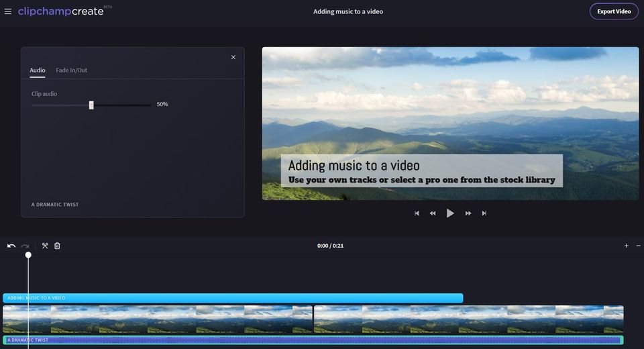Skip to the start of video
The width and height of the screenshot is (644, 349).
coord(417,213)
